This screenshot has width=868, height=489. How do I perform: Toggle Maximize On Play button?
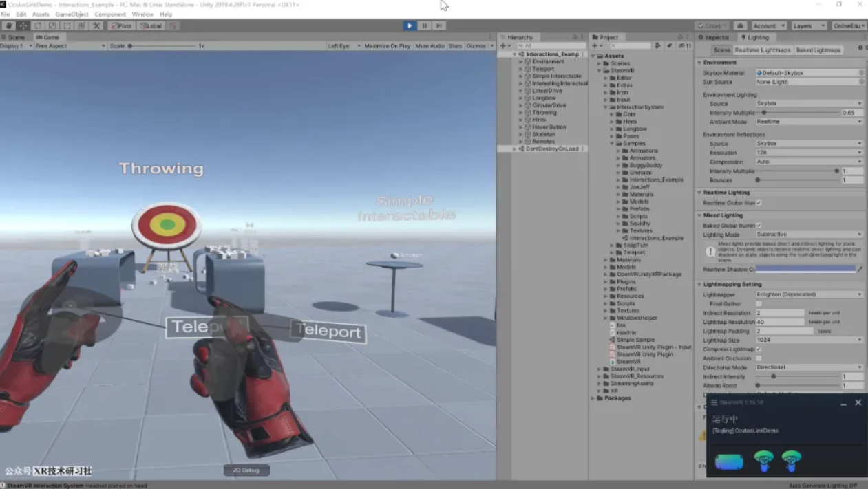(387, 46)
